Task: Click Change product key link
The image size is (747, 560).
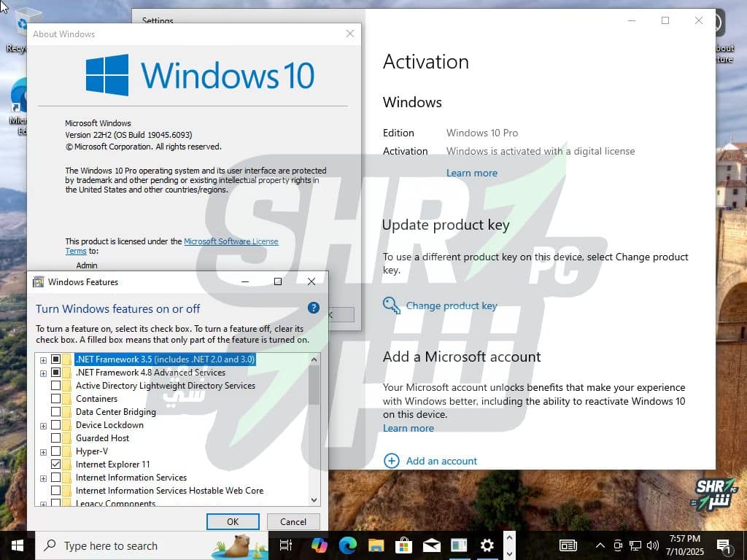Action: click(451, 306)
